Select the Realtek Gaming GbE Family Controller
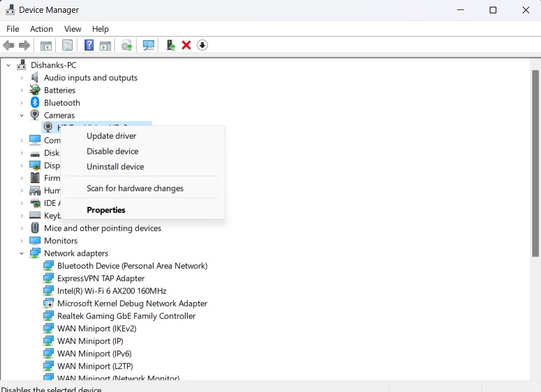The width and height of the screenshot is (541, 392). 126,316
